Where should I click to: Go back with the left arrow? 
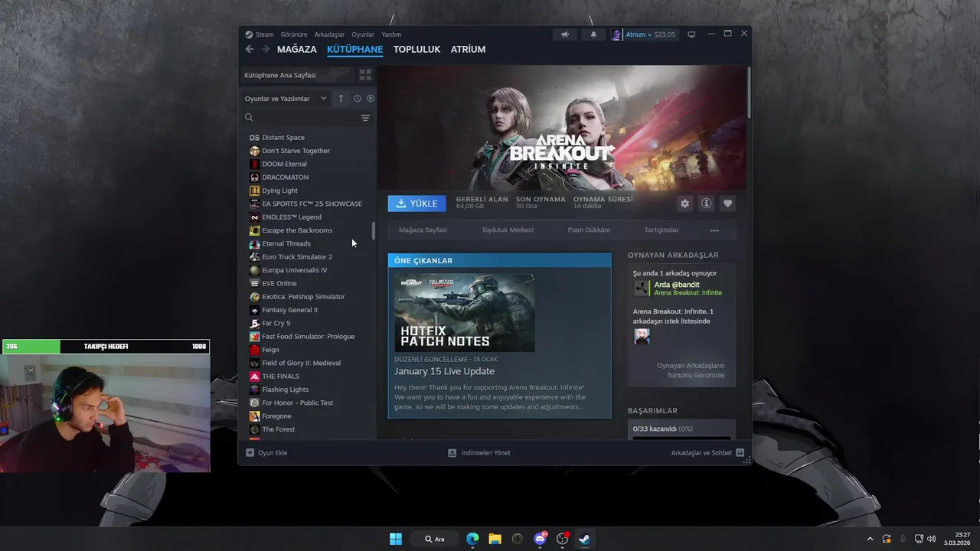[250, 49]
